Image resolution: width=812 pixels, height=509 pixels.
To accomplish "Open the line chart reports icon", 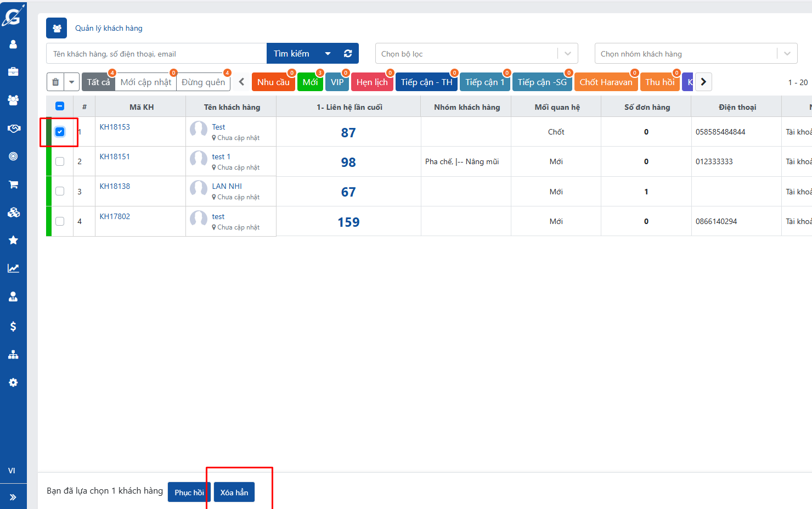I will 13,269.
